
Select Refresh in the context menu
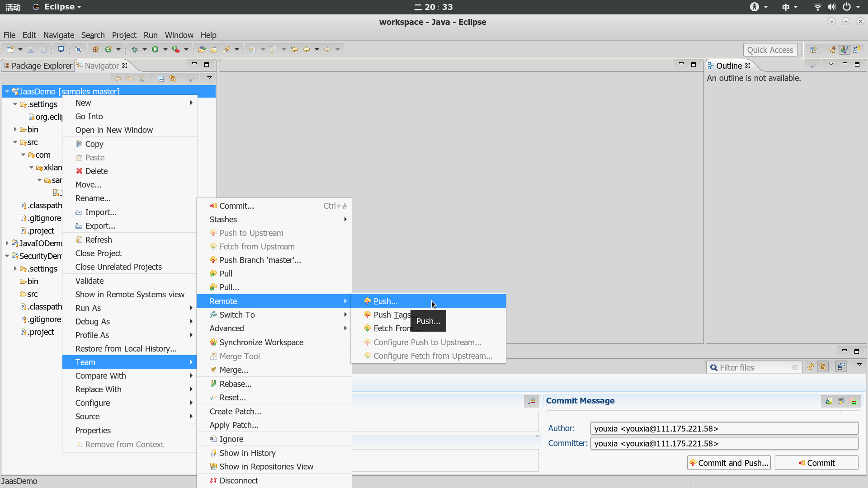(x=129, y=239)
